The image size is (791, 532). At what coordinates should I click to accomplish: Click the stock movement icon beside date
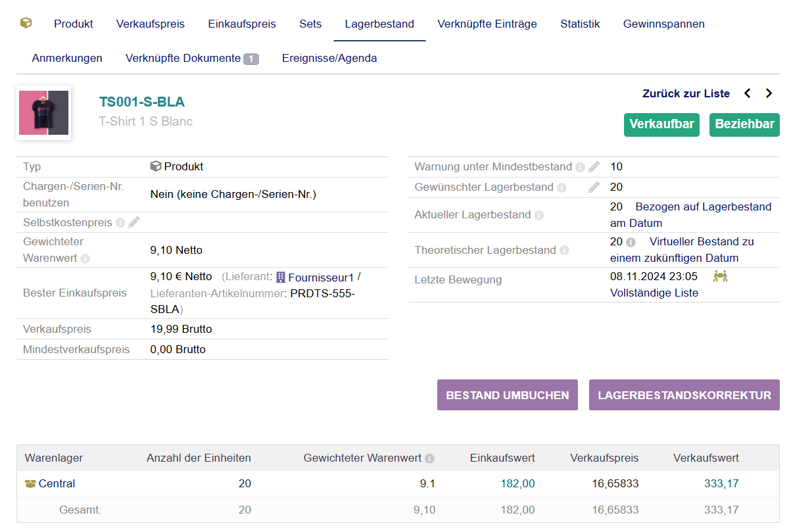tap(720, 276)
